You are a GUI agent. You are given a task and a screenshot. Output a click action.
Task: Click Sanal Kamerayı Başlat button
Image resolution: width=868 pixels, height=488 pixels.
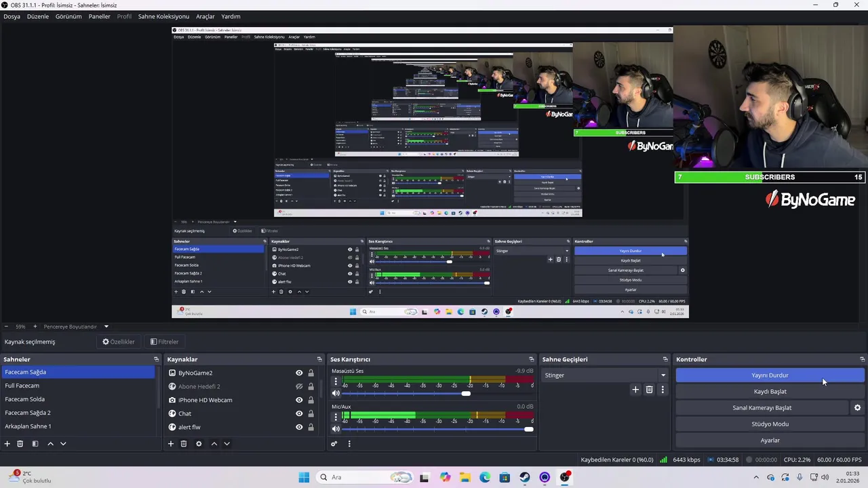[x=762, y=408]
